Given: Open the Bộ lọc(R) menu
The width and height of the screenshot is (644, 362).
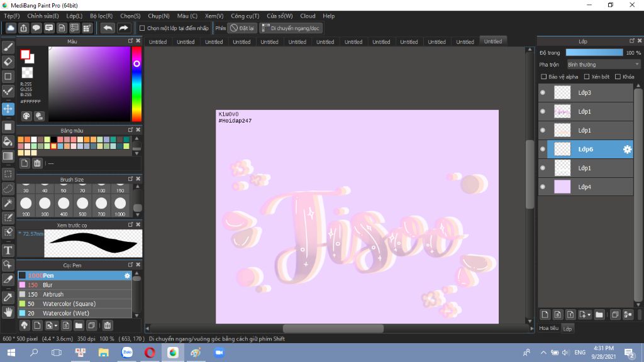Looking at the screenshot, I should click(x=101, y=16).
